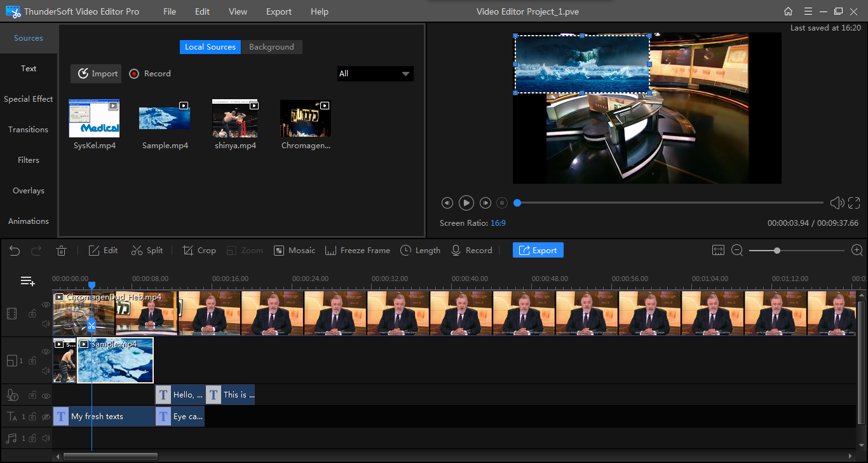Click the timeline zoom slider handle
This screenshot has height=463, width=868.
coord(776,251)
